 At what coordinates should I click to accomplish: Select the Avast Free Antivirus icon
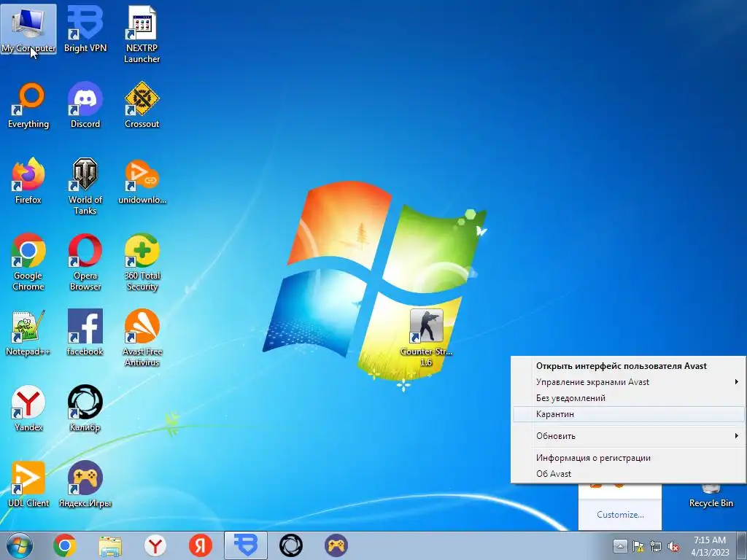tap(142, 338)
